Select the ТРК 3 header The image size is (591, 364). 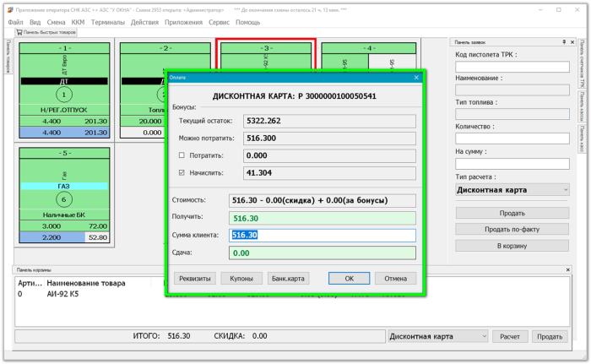(266, 48)
